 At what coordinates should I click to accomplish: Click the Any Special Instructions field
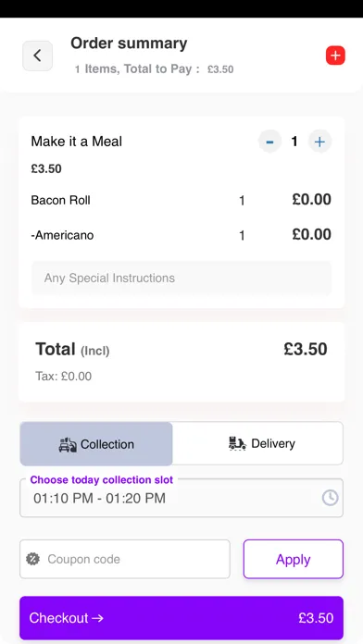tap(181, 279)
